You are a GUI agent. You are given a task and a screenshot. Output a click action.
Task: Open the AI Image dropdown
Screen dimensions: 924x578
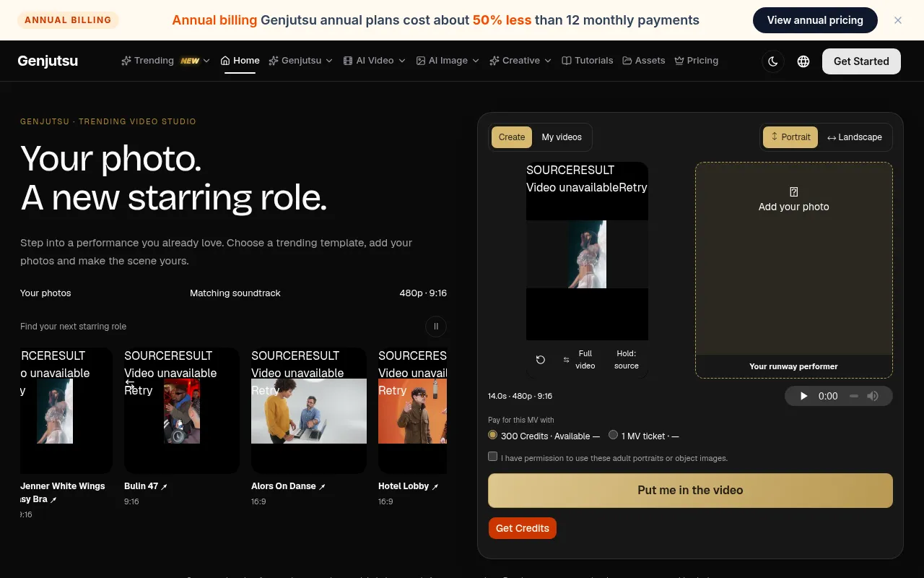pos(448,61)
